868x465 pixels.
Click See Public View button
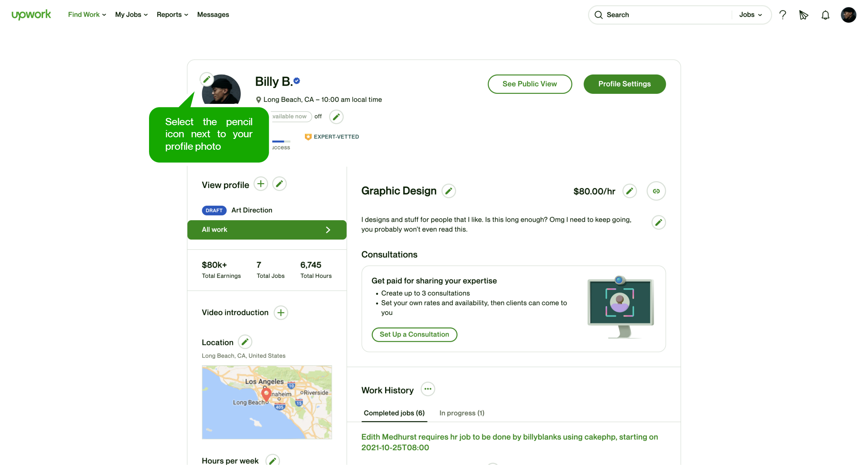point(529,84)
